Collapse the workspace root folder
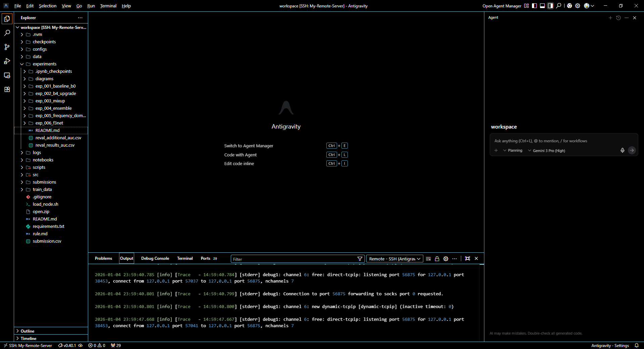The height and width of the screenshot is (349, 644). point(51,28)
